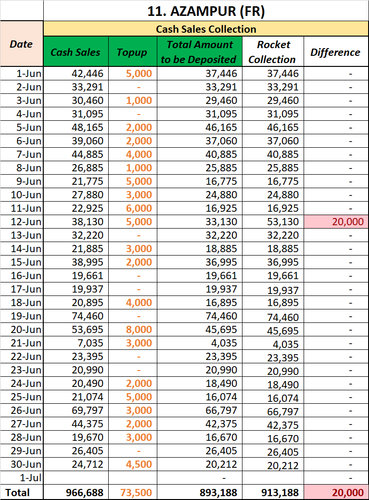
Task: Select cash sales value 21,885
Action: pyautogui.click(x=76, y=249)
